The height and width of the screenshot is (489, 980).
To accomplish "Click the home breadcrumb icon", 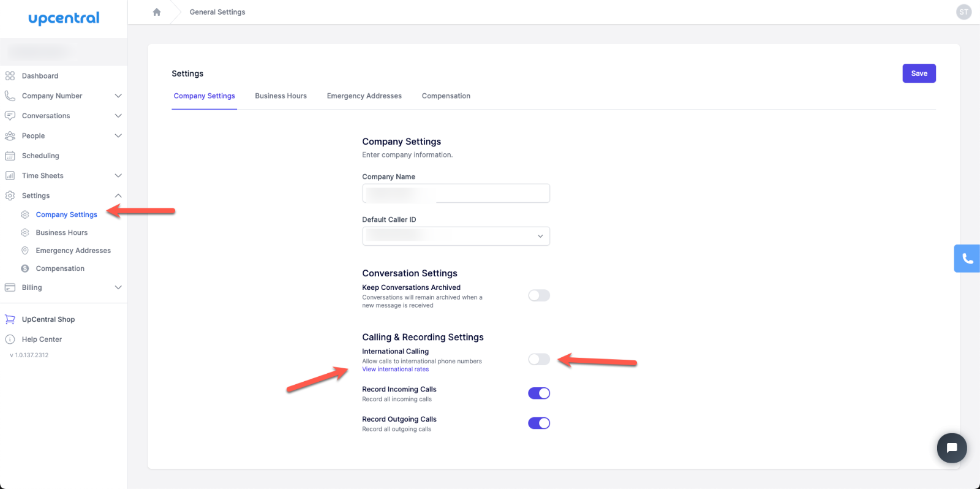I will pyautogui.click(x=157, y=12).
